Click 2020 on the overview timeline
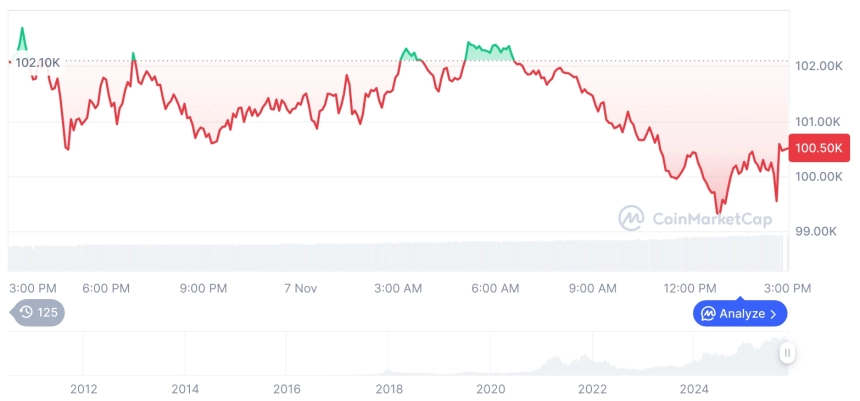860x401 pixels. click(491, 389)
